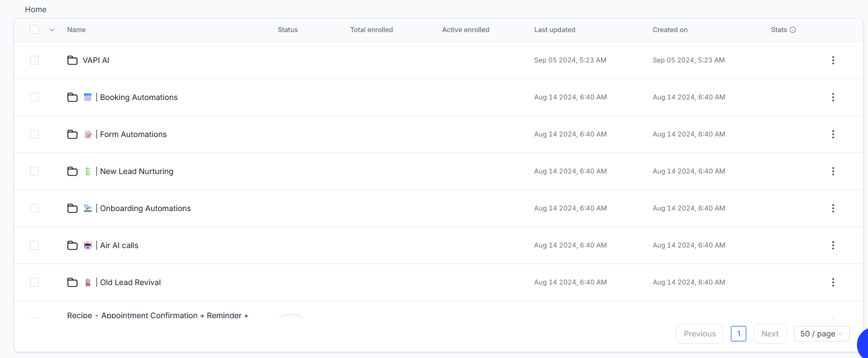Click the Onboarding Automations folder icon

click(x=72, y=208)
